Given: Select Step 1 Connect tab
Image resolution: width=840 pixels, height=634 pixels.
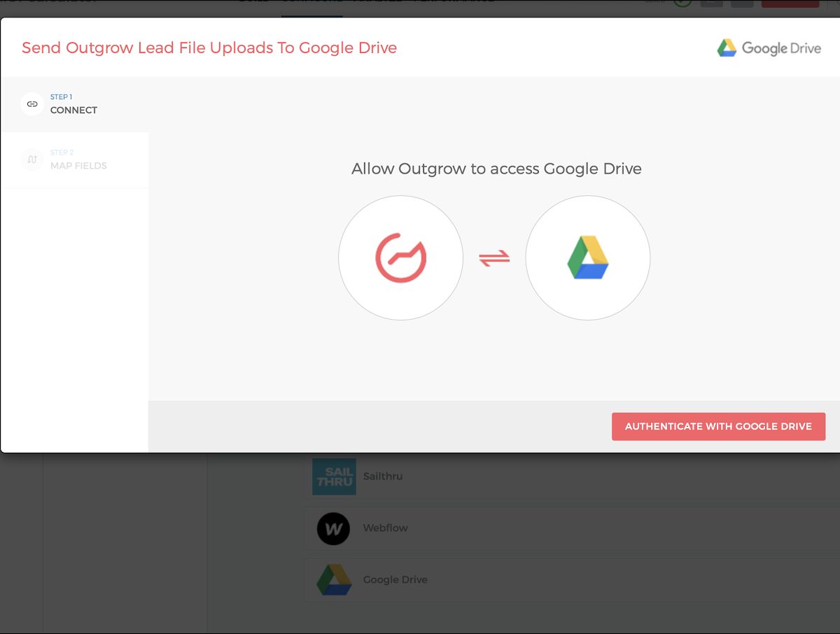Looking at the screenshot, I should point(73,104).
